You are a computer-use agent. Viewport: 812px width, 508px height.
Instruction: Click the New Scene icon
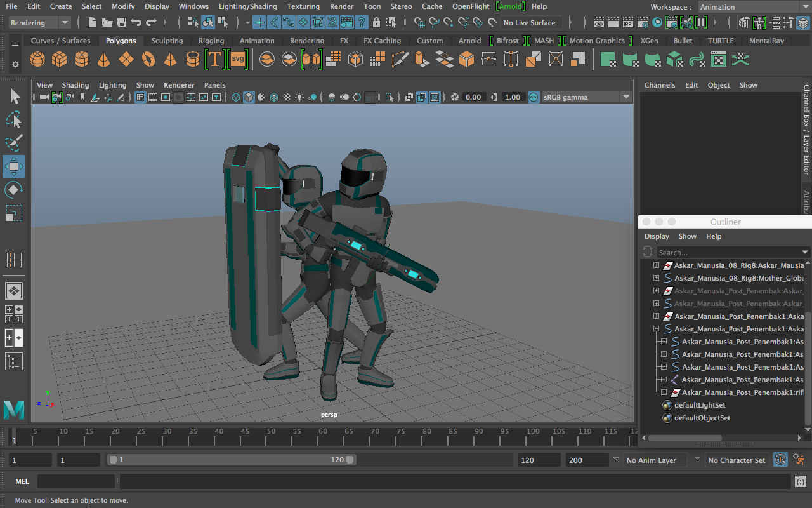tap(93, 23)
